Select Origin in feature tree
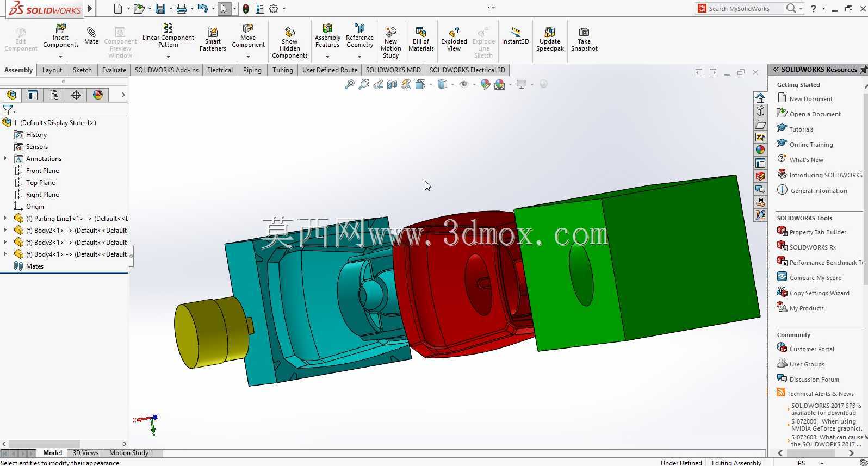 click(35, 207)
